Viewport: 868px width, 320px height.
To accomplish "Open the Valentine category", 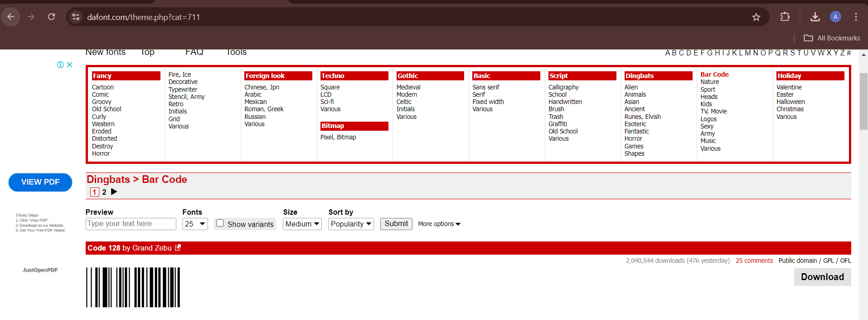I will point(789,87).
